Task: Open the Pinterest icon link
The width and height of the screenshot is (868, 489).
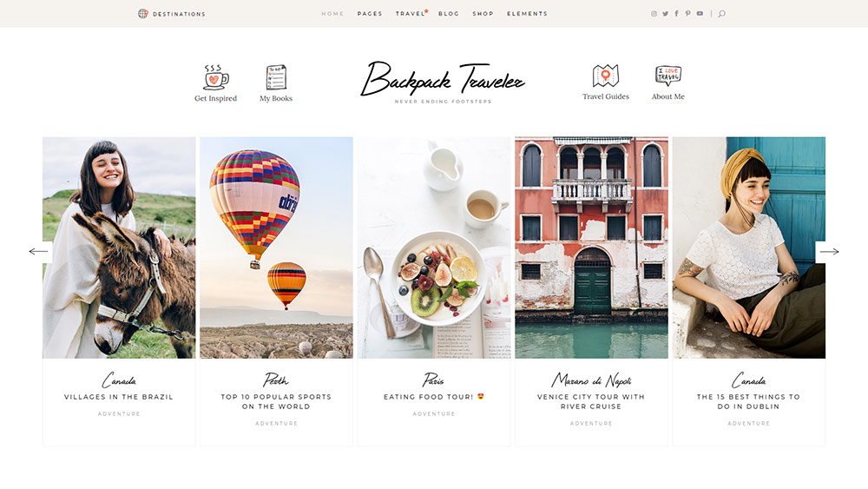Action: point(688,14)
